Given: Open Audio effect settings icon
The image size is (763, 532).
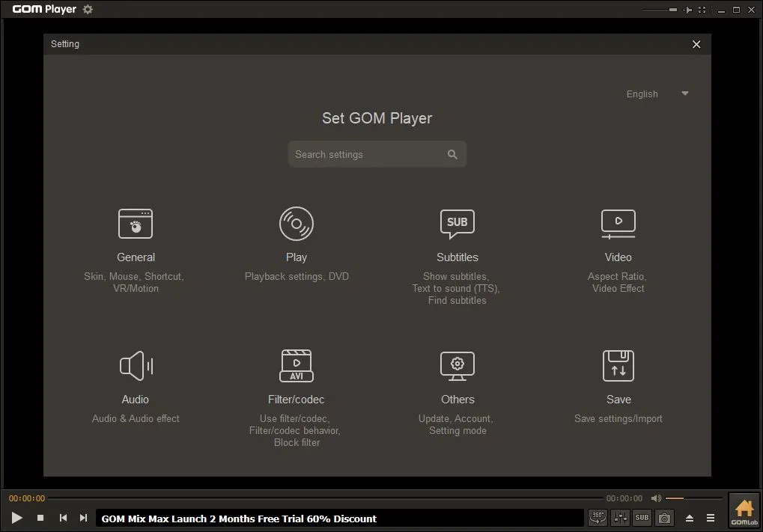Looking at the screenshot, I should coord(136,366).
